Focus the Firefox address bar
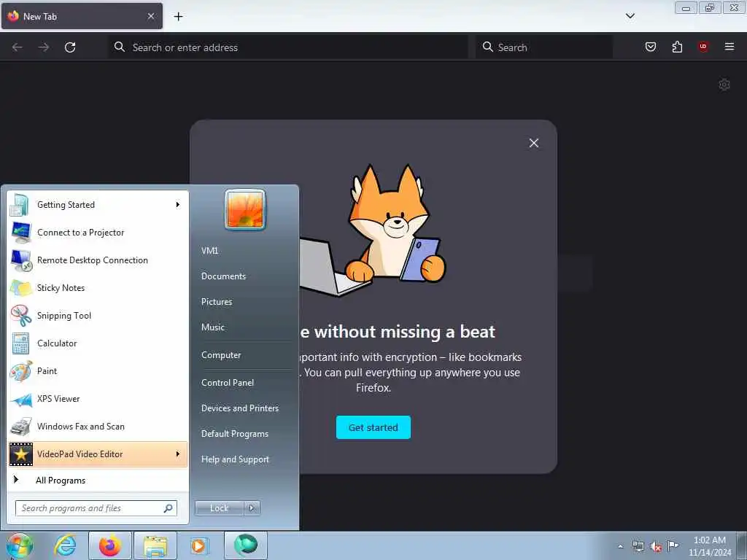The image size is (747, 560). [288, 47]
